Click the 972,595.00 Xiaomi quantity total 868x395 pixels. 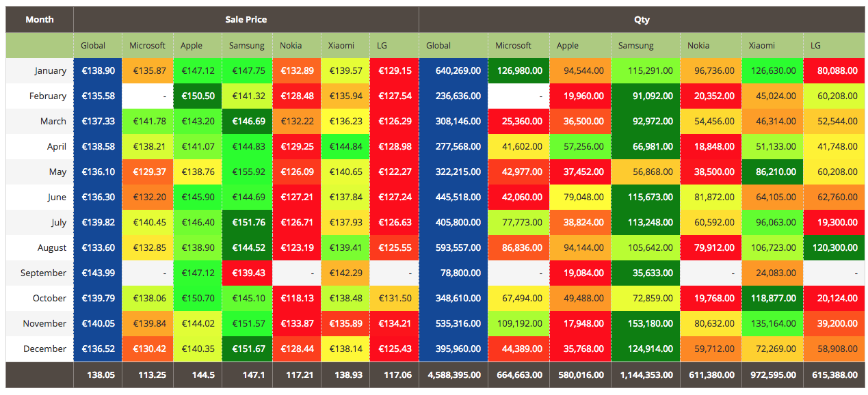tap(772, 375)
